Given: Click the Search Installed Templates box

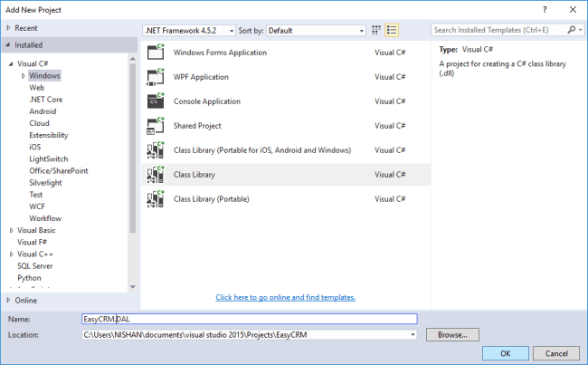Looking at the screenshot, I should point(498,30).
